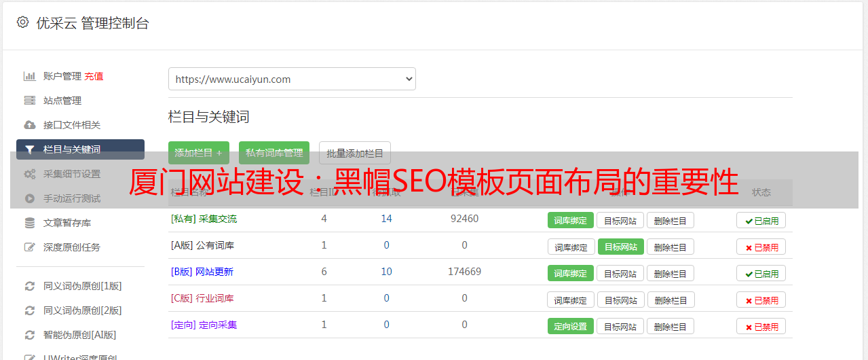Image resolution: width=868 pixels, height=360 pixels.
Task: Click the collected count 92460
Action: (464, 219)
